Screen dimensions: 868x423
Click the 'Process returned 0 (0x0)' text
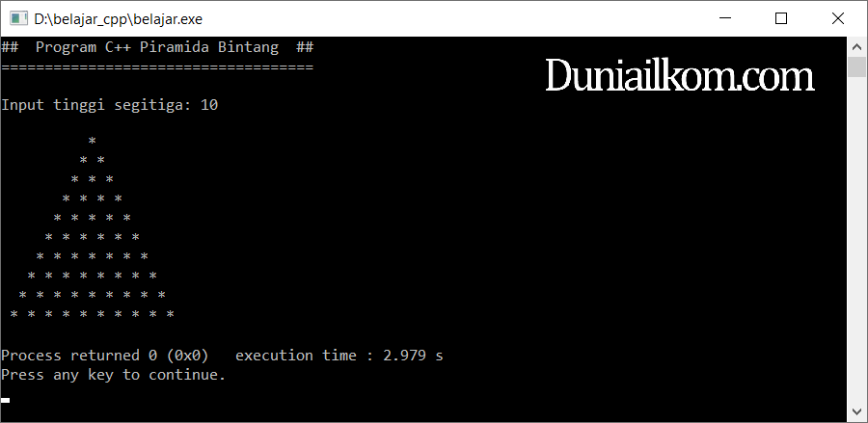(104, 355)
